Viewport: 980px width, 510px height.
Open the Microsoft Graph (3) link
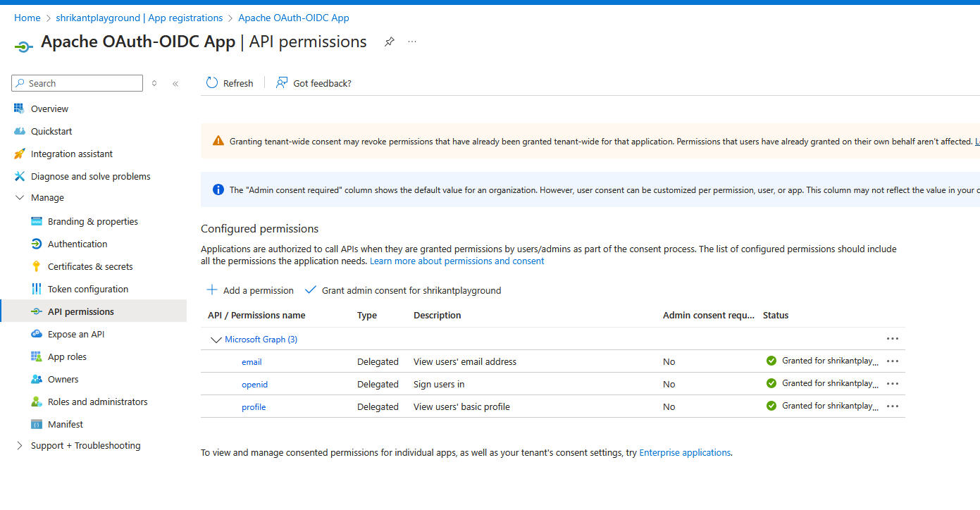click(x=261, y=340)
